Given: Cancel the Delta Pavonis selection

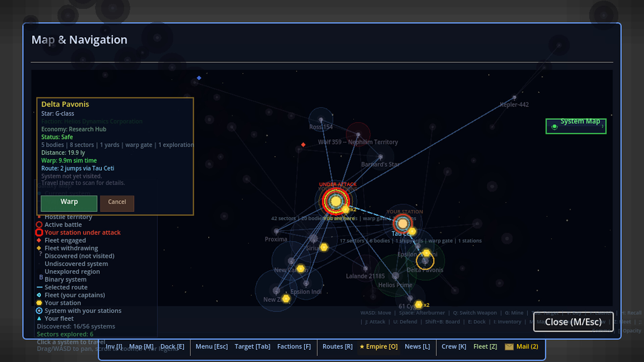Looking at the screenshot, I should coord(117,203).
